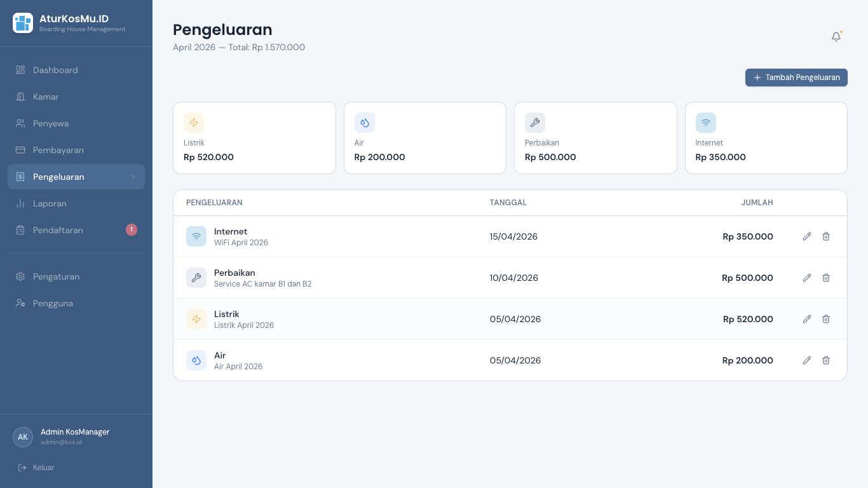Delete the Perbaikan expense entry

[x=826, y=278]
